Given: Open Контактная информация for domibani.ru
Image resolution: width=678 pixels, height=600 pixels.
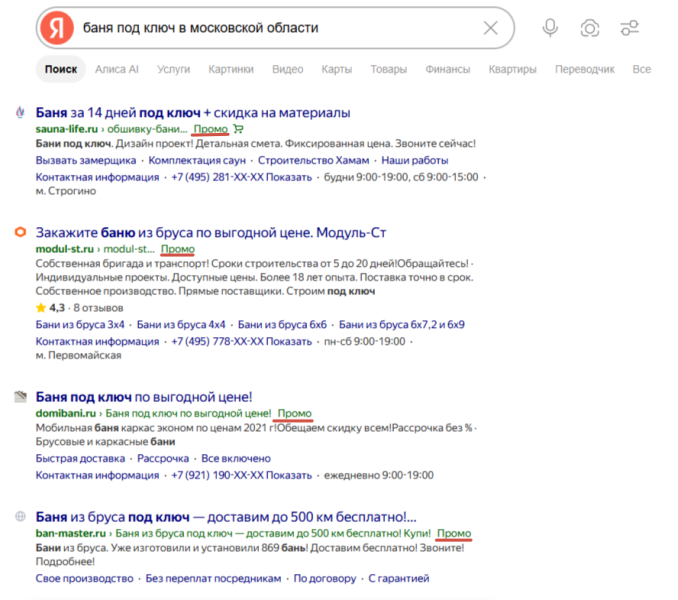Looking at the screenshot, I should point(97,476).
